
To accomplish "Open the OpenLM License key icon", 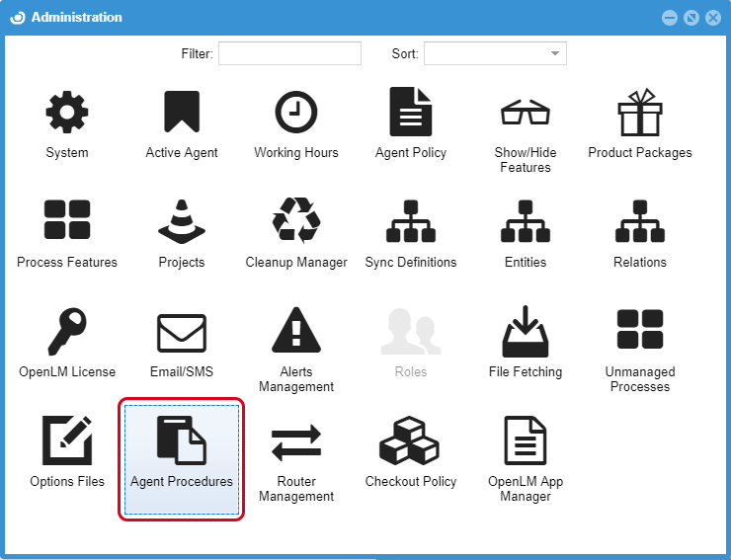I will (67, 331).
